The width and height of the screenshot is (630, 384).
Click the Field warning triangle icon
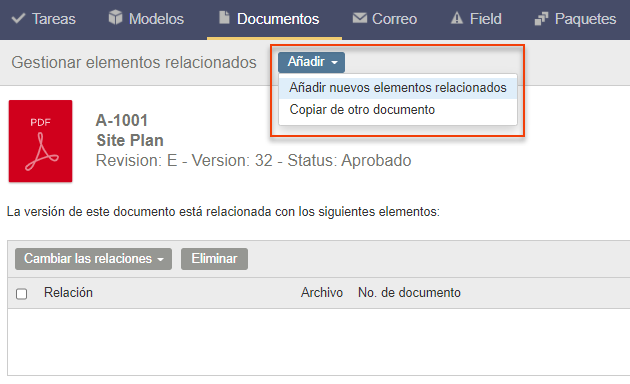(x=457, y=18)
